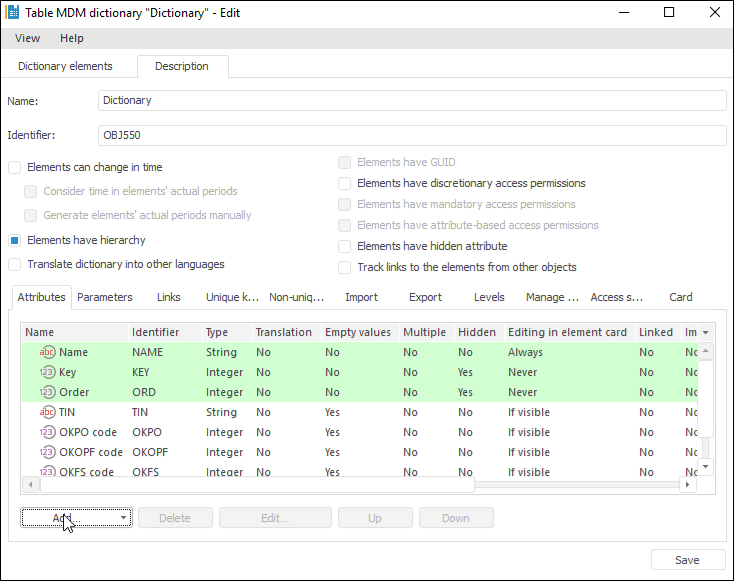Click the Elements have GUID checkbox
734x581 pixels.
345,162
